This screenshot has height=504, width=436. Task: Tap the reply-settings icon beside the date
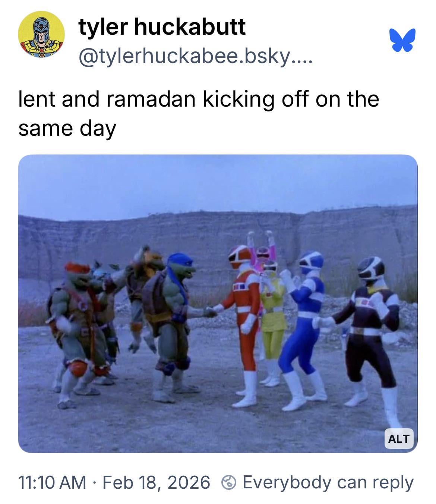[229, 482]
